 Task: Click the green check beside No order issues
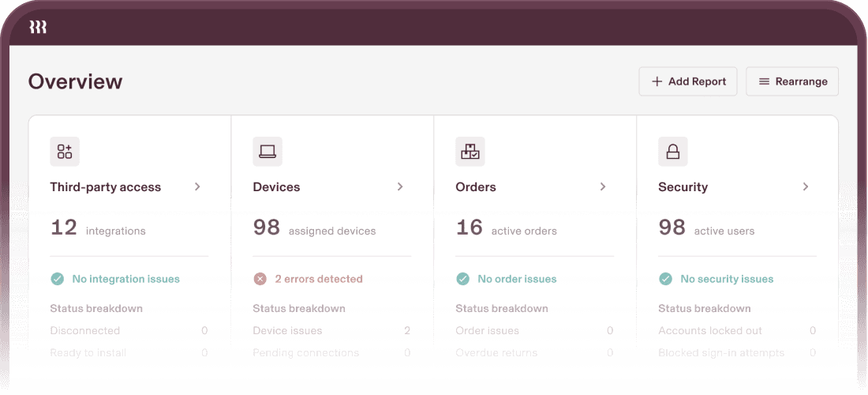(x=463, y=279)
